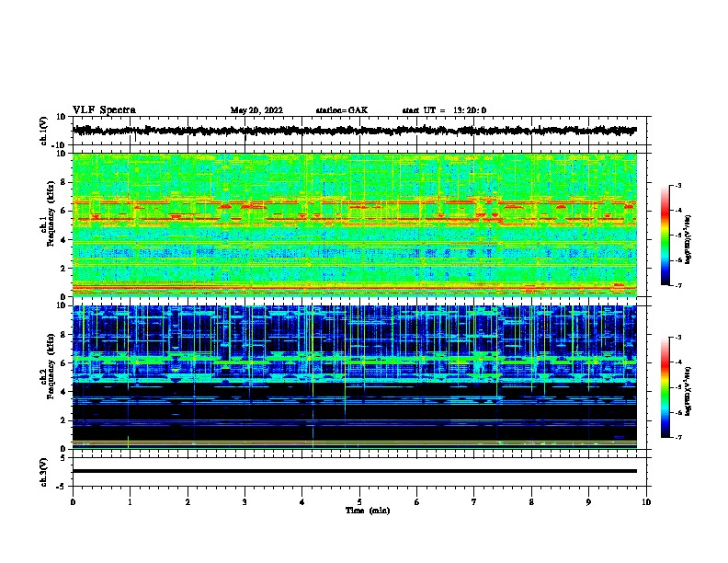
Task: Click the log(PSD) label beside ch.1 colorbar
Action: (688, 240)
